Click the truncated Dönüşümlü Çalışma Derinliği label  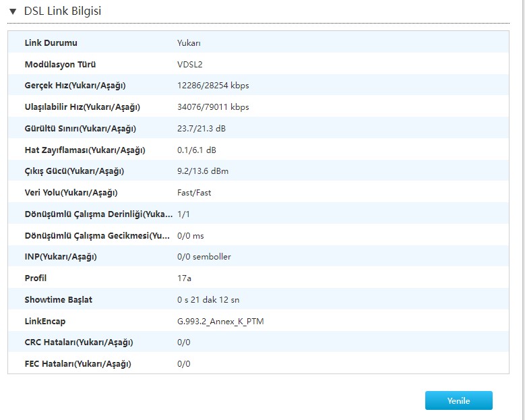tap(98, 214)
